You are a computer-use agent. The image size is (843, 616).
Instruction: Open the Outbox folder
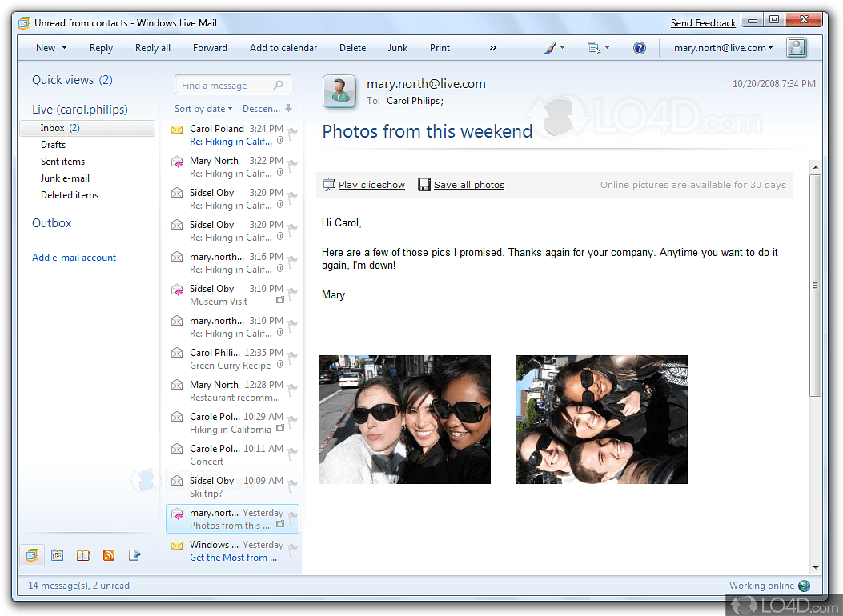51,223
